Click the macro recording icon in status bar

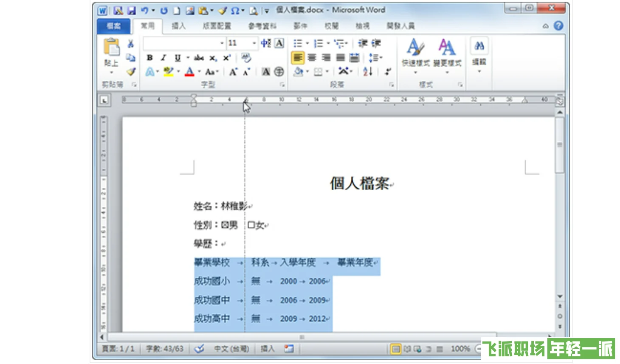point(289,349)
